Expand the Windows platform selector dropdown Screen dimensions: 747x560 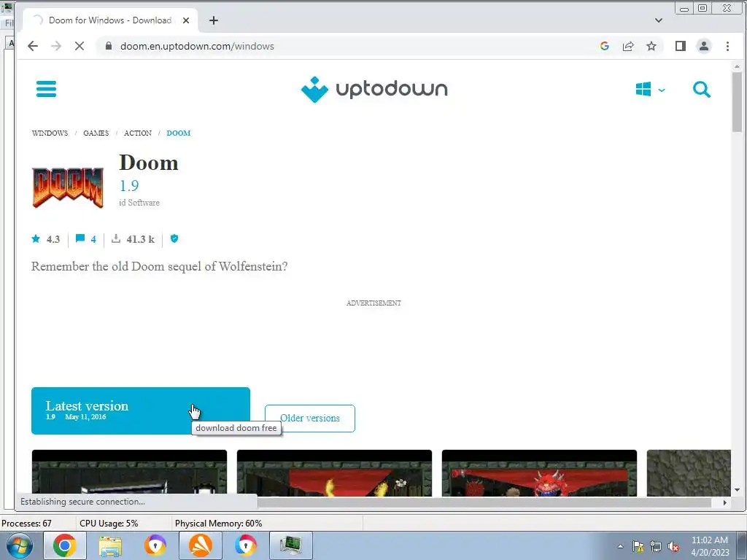click(650, 89)
